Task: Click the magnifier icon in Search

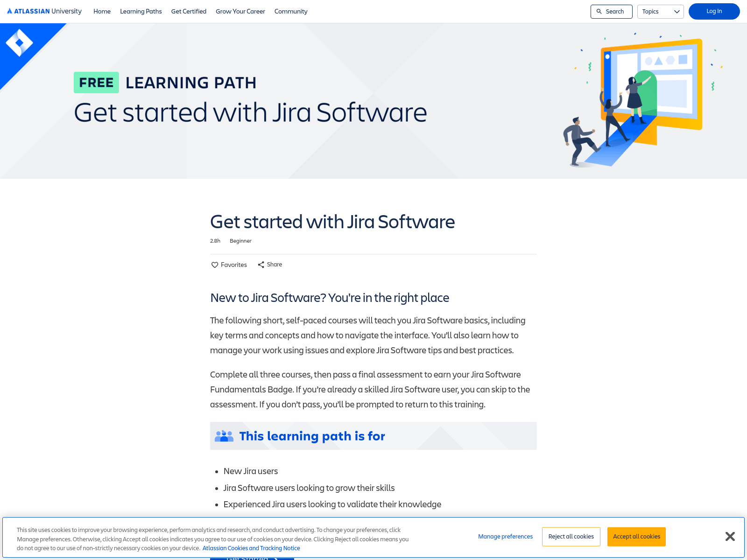Action: [599, 11]
